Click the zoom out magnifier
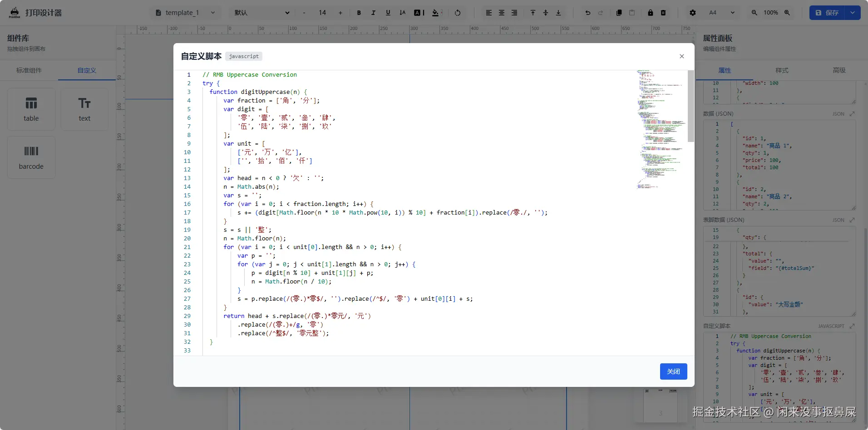This screenshot has width=868, height=430. pos(754,13)
